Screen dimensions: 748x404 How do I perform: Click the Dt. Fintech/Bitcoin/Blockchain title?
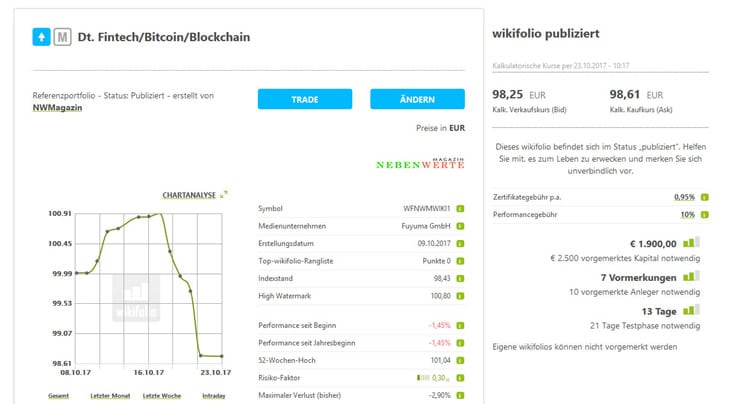pos(164,37)
